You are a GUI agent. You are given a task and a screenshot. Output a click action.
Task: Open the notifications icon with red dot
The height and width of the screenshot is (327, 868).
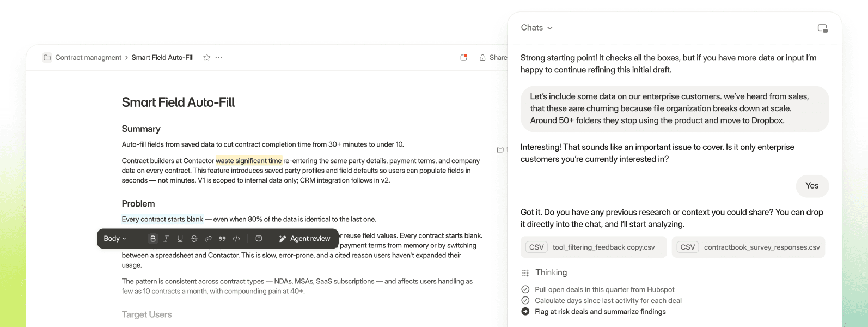tap(464, 58)
